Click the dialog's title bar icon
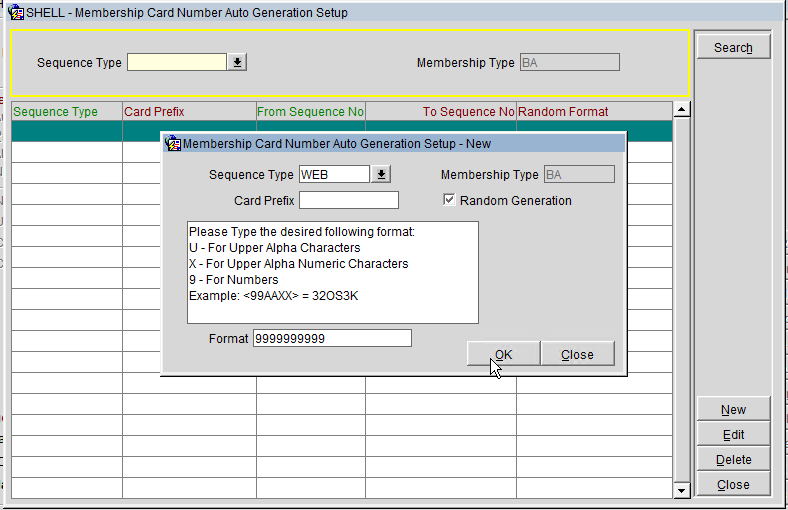Screen dimensions: 788x510 [172, 143]
